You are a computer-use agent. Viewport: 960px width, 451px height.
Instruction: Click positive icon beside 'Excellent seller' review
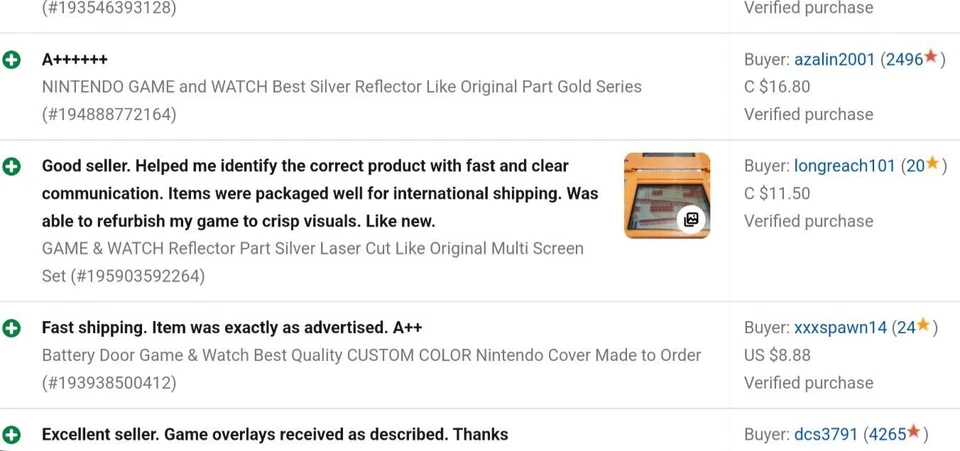[12, 435]
